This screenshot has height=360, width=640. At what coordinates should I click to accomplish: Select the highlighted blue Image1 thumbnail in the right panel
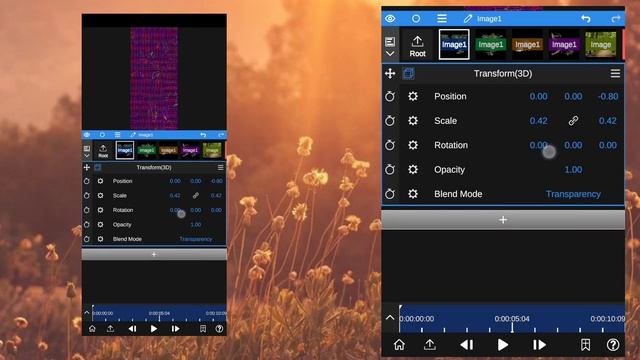454,44
